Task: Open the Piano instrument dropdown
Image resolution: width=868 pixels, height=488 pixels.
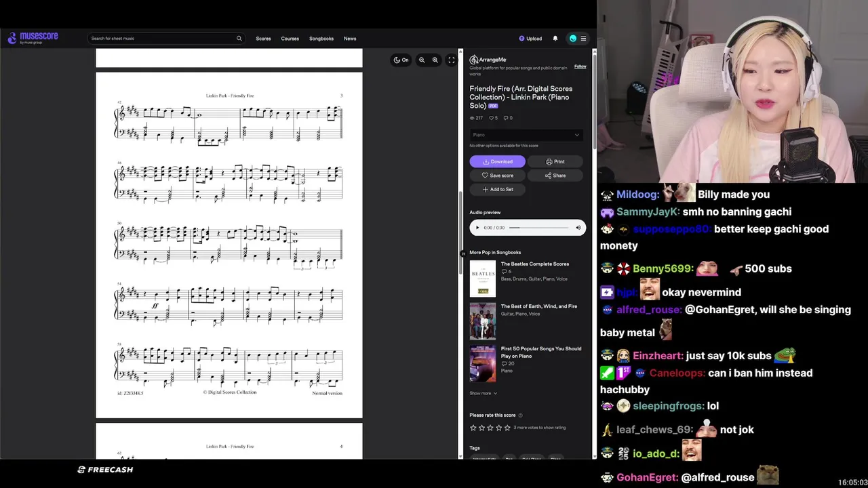Action: point(526,135)
